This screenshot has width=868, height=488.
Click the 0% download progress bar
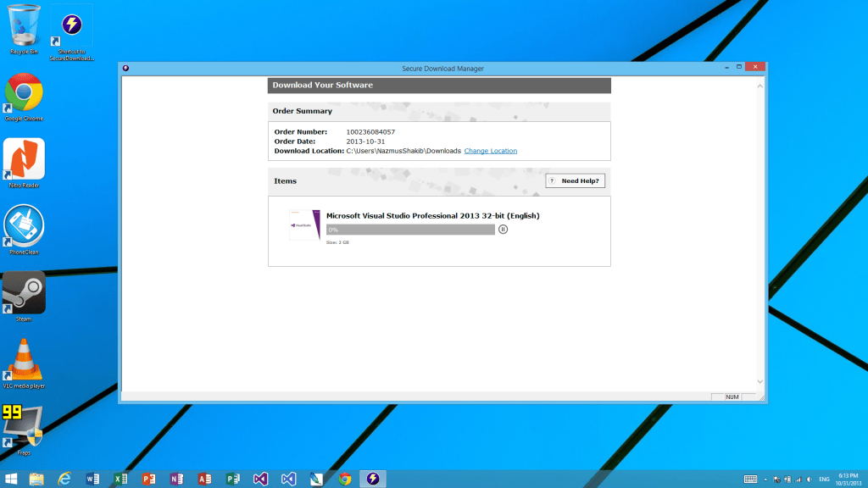410,230
